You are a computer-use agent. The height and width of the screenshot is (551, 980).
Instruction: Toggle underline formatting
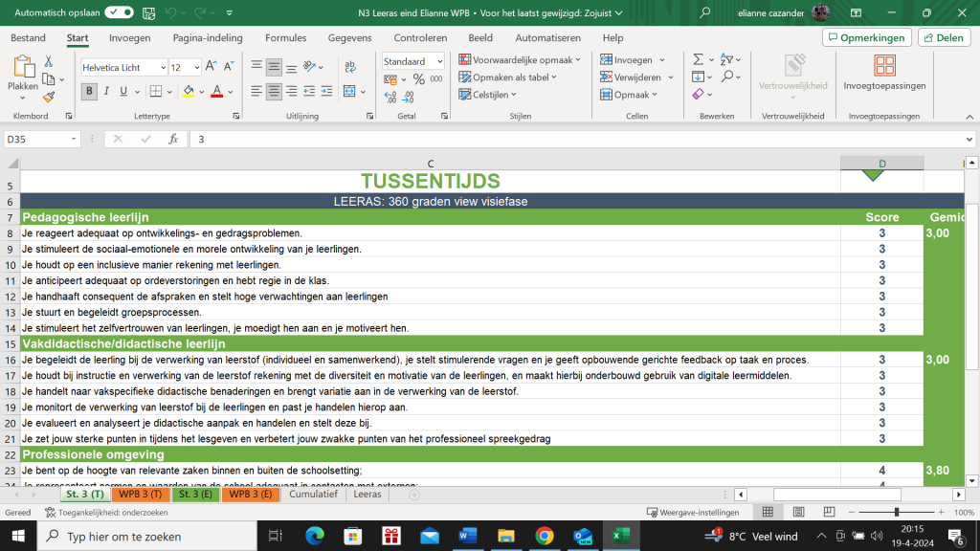(122, 91)
